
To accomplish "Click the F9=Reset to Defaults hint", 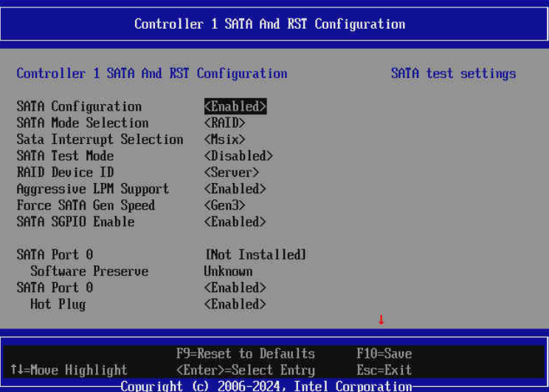I will point(246,354).
